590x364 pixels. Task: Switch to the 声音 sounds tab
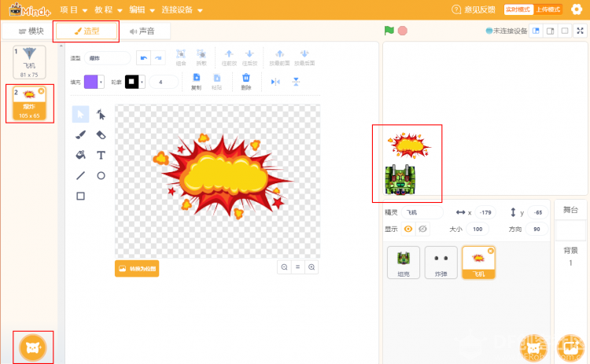142,31
